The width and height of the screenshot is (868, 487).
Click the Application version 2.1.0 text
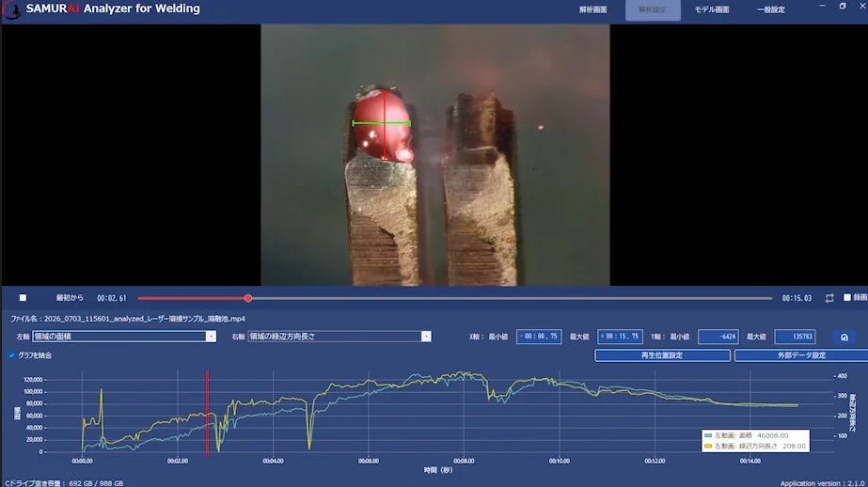823,483
